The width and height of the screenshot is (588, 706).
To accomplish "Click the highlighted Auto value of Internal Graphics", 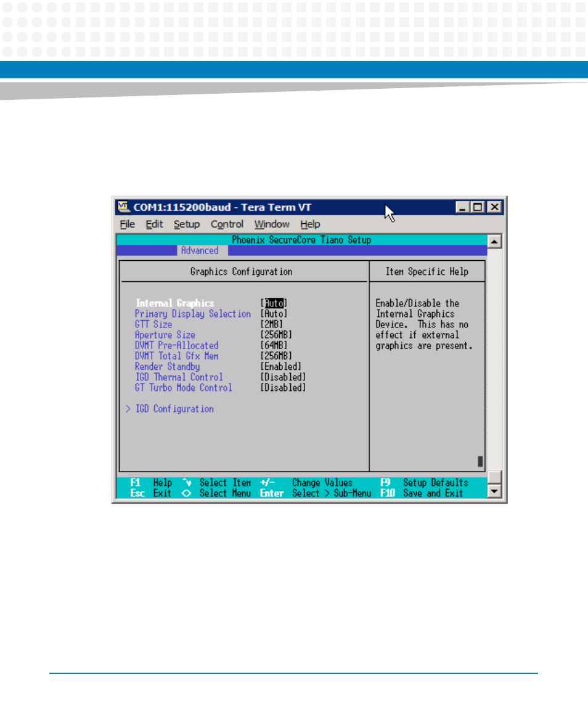I will 274,303.
